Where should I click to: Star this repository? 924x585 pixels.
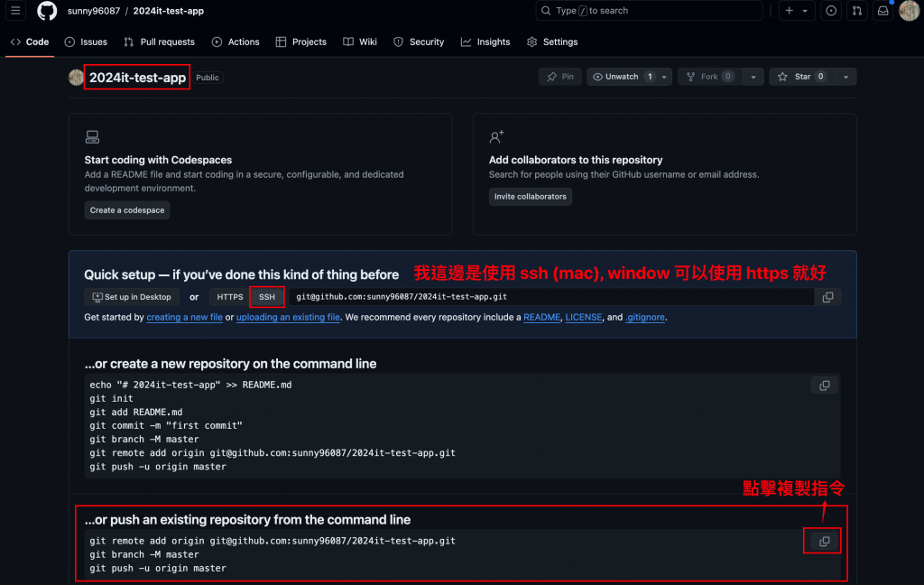click(802, 77)
